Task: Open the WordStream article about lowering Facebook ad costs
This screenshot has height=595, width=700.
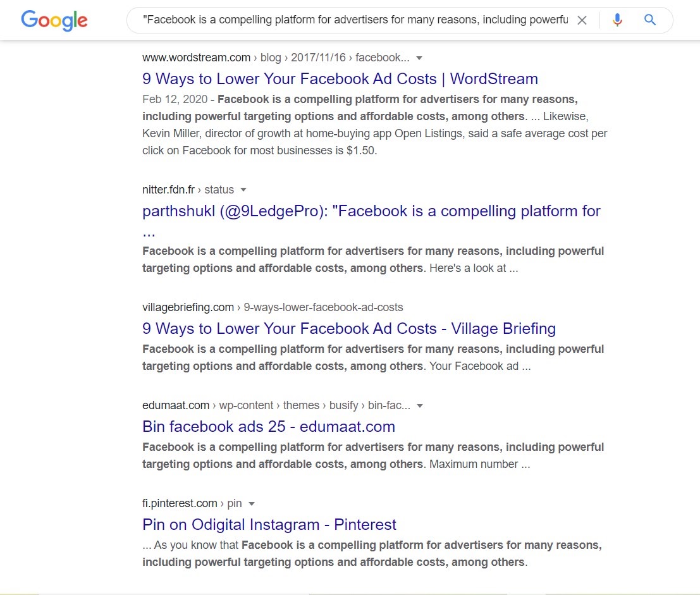Action: pyautogui.click(x=340, y=78)
